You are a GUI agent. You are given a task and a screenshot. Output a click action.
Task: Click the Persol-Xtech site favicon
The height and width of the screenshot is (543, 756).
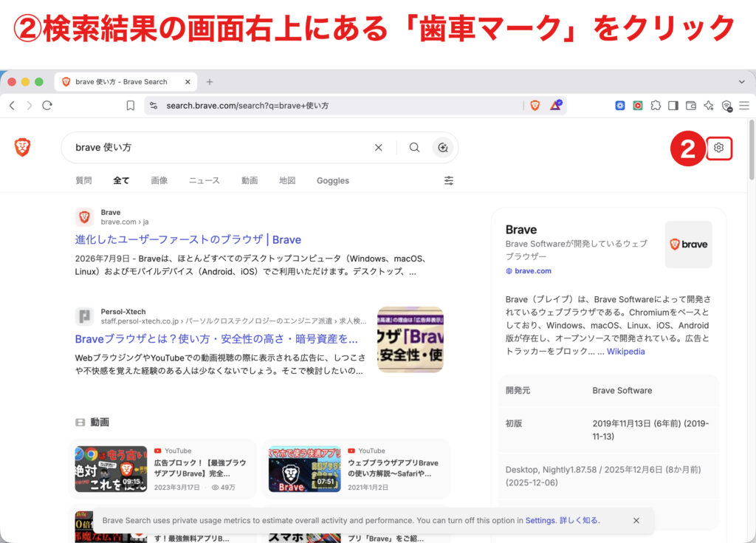[x=84, y=317]
